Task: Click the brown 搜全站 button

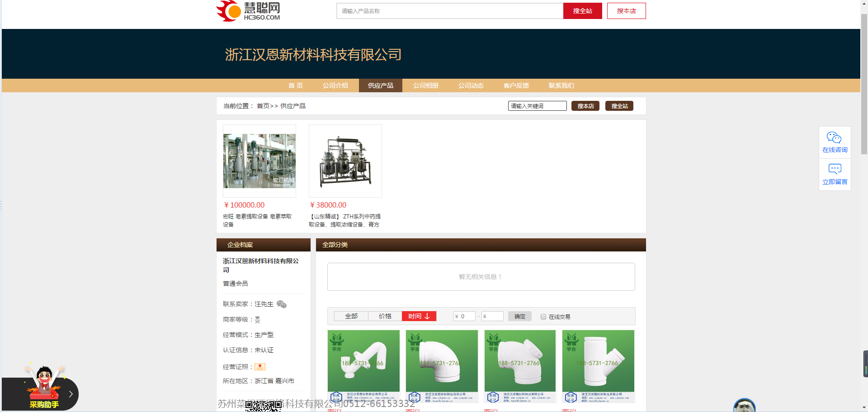Action: click(619, 106)
